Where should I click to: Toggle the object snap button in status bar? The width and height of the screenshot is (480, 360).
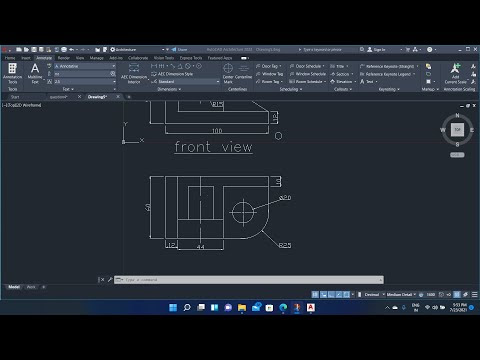[347, 294]
